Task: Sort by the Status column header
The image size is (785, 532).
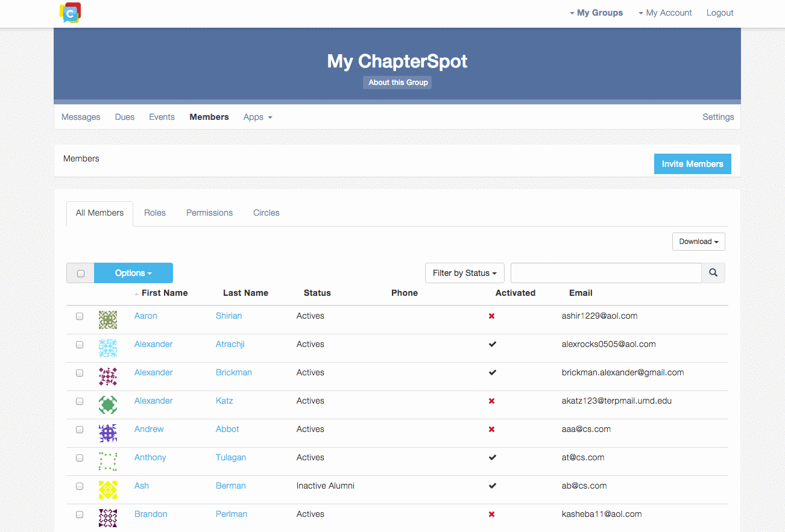Action: 317,293
